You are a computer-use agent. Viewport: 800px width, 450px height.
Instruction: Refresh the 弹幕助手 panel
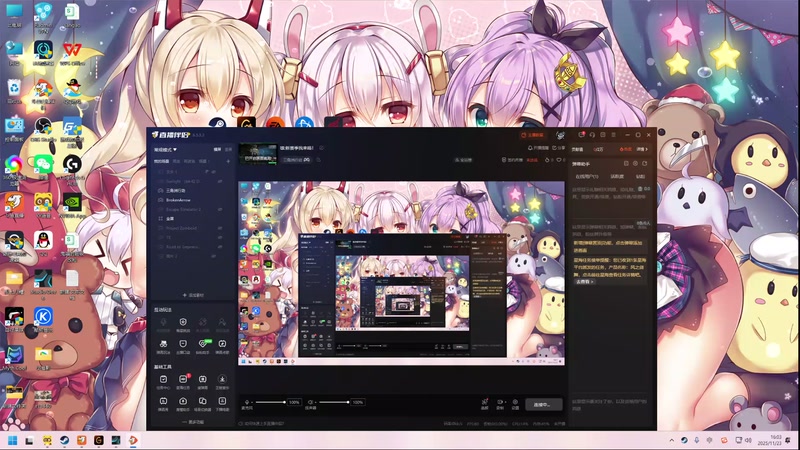pos(644,163)
